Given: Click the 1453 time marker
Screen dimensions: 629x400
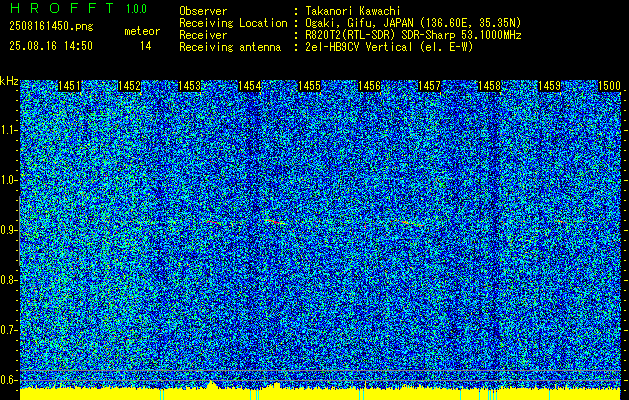Looking at the screenshot, I should tap(189, 86).
